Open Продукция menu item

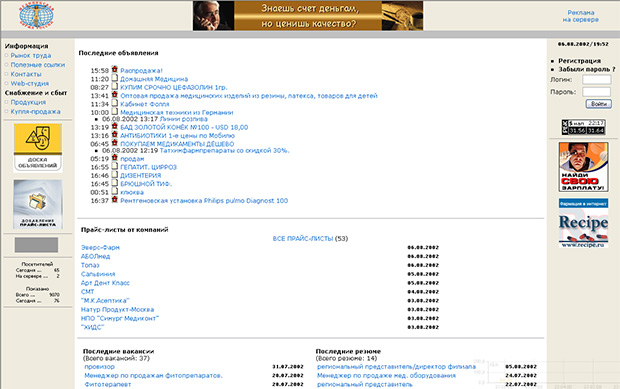tap(28, 102)
